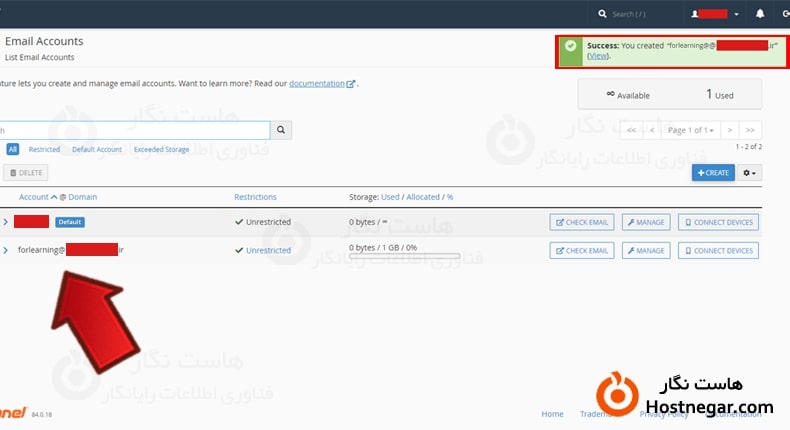The height and width of the screenshot is (430, 790).
Task: Click the View link in success message
Action: [598, 56]
